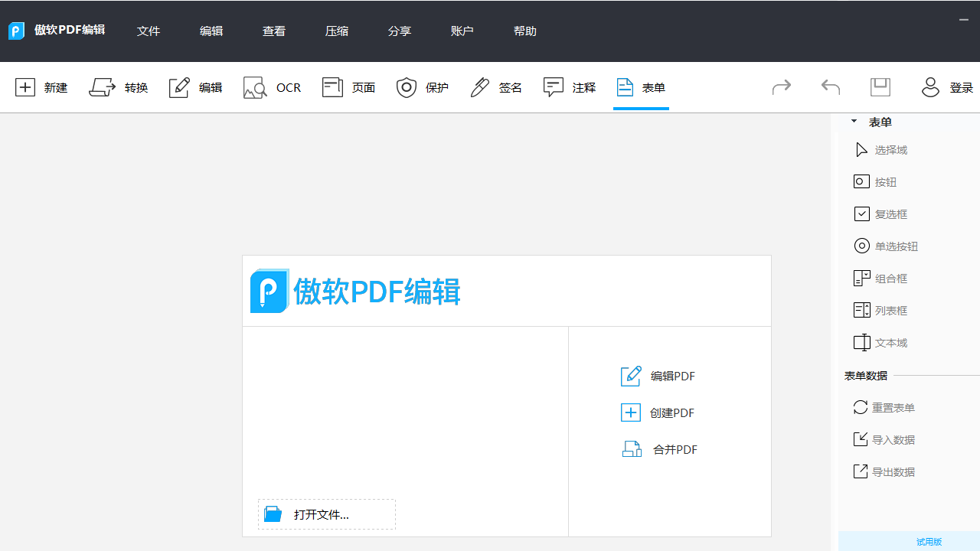Select the 注释 (Comment) tool
The width and height of the screenshot is (980, 551).
coord(569,87)
